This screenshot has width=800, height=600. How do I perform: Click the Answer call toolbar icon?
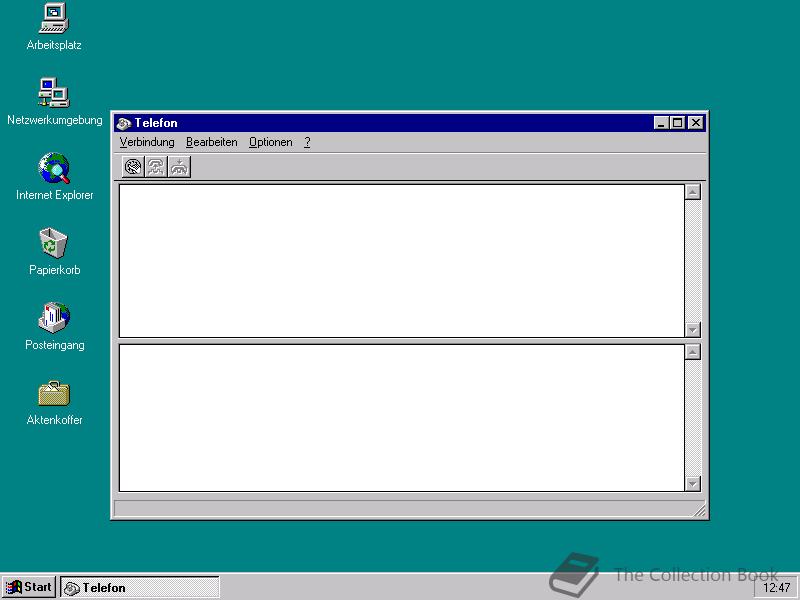point(156,167)
